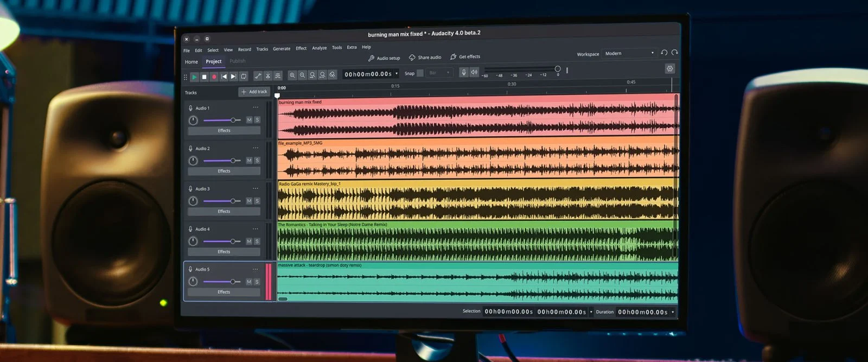Click the toolbar drag handle dots
Image resolution: width=868 pixels, height=362 pixels.
pos(185,77)
